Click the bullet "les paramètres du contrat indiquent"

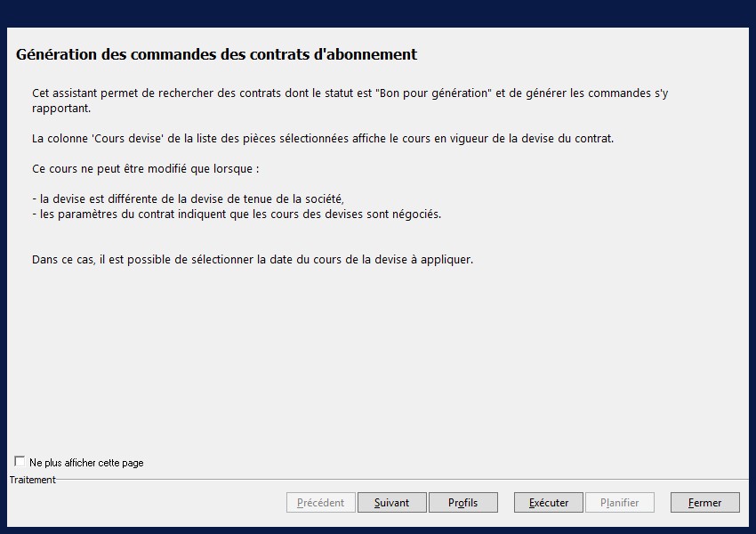(x=236, y=214)
